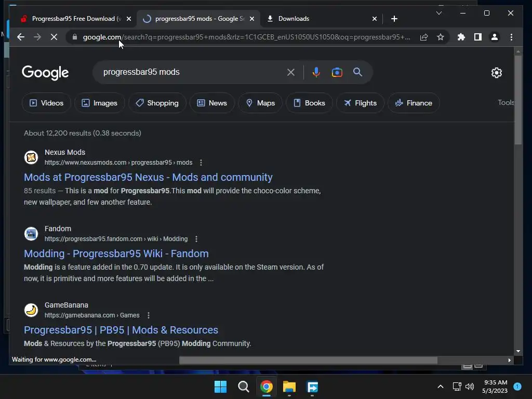Viewport: 532px width, 399px height.
Task: Open Progressbar95 | PB95 | Mods & Resources link
Action: [121, 330]
